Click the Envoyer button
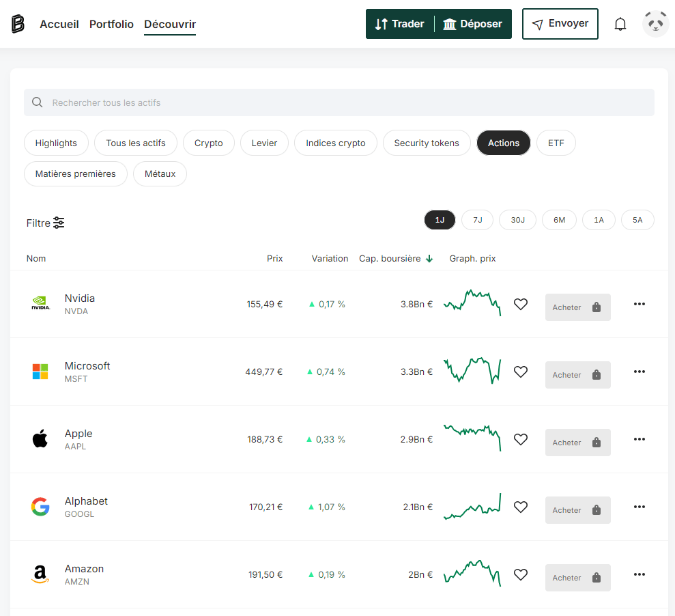The image size is (675, 616). pos(560,24)
